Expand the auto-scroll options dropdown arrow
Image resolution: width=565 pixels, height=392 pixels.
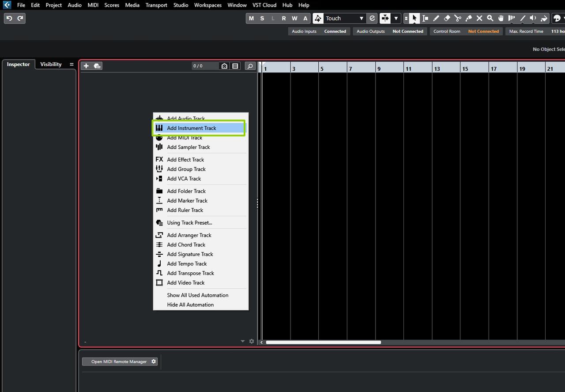[396, 18]
